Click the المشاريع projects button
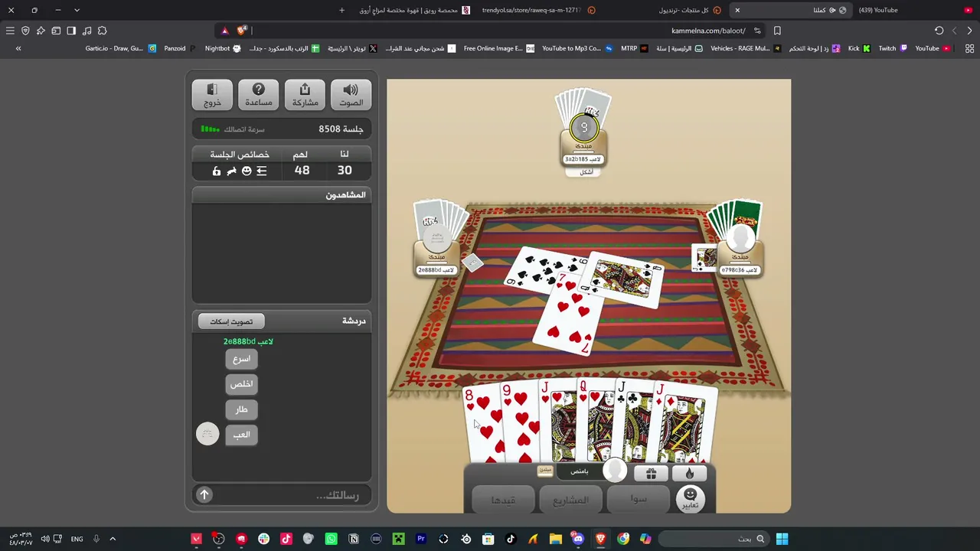Image resolution: width=980 pixels, height=551 pixels. pos(570,500)
